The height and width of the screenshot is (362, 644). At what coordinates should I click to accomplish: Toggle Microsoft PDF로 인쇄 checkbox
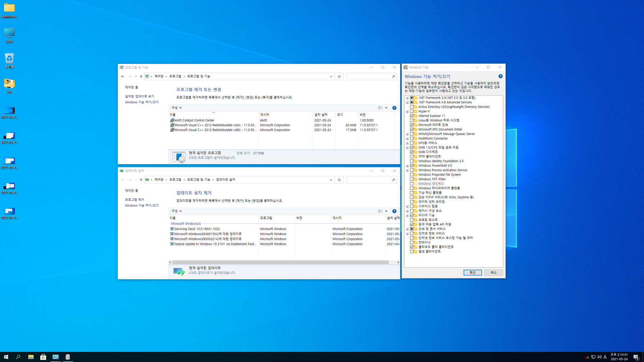click(x=412, y=125)
